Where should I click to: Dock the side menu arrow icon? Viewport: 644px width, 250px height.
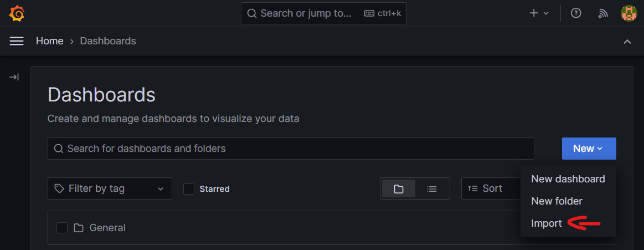(14, 78)
